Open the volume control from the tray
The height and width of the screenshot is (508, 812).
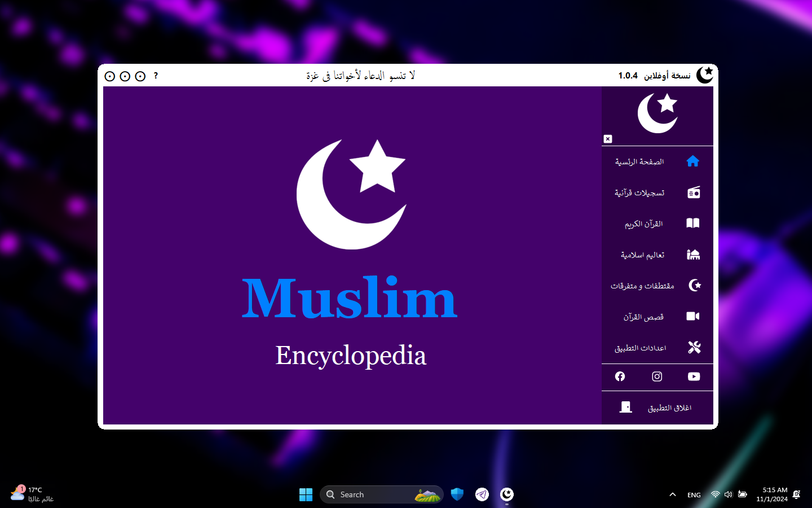728,494
